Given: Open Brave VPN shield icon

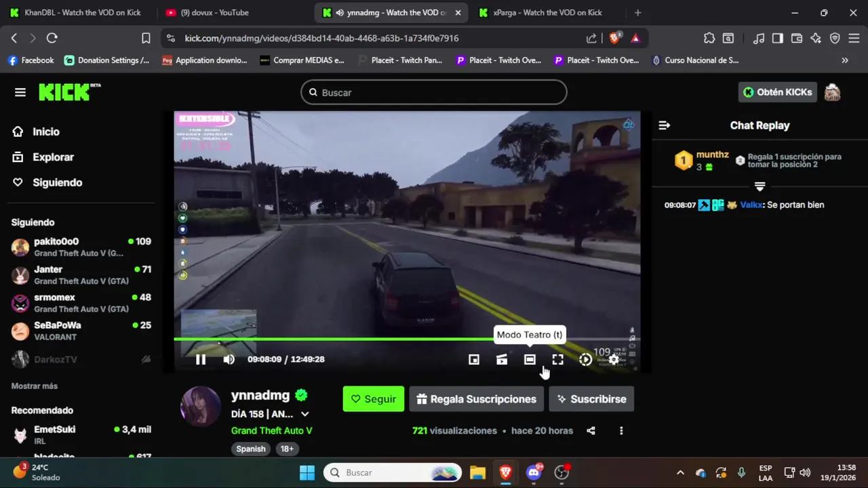Looking at the screenshot, I should [835, 39].
